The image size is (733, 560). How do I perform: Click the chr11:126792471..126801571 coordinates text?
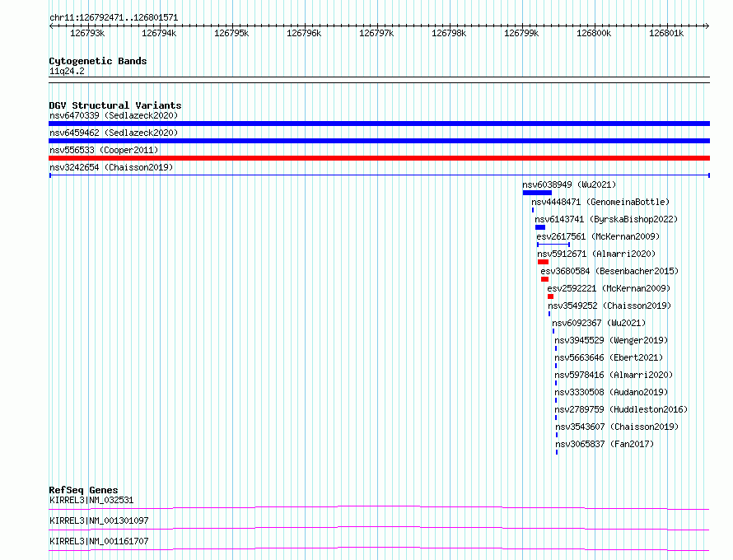[x=114, y=18]
